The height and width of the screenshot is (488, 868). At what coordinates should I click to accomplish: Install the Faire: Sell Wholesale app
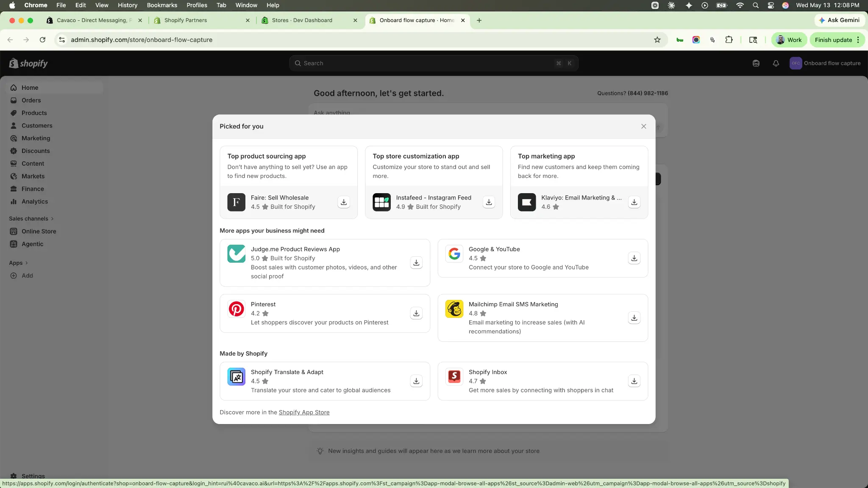pos(344,202)
